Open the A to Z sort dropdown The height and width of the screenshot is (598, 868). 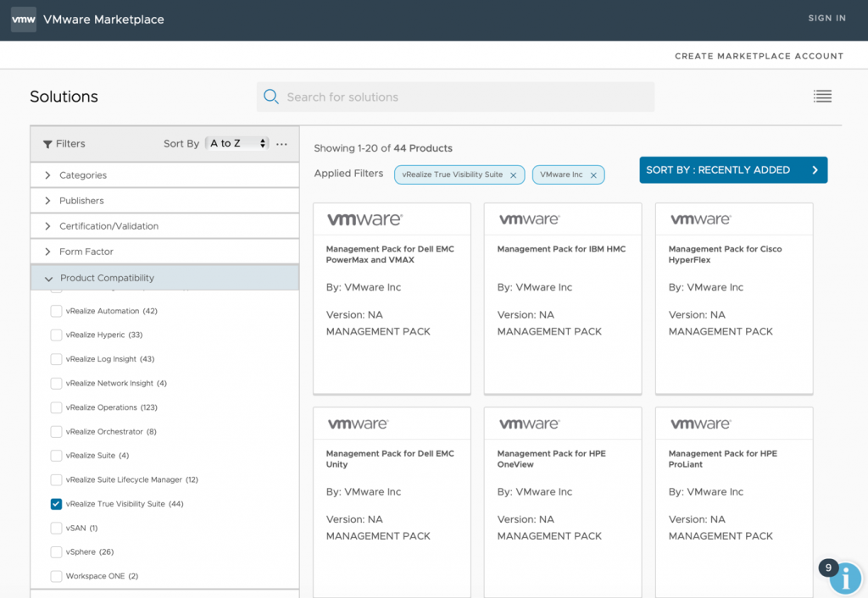point(237,144)
